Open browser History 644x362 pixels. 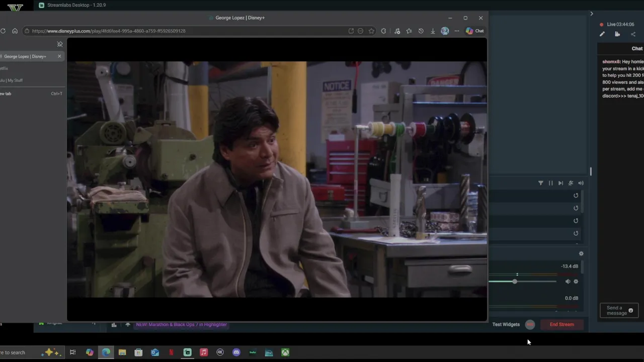(x=421, y=31)
